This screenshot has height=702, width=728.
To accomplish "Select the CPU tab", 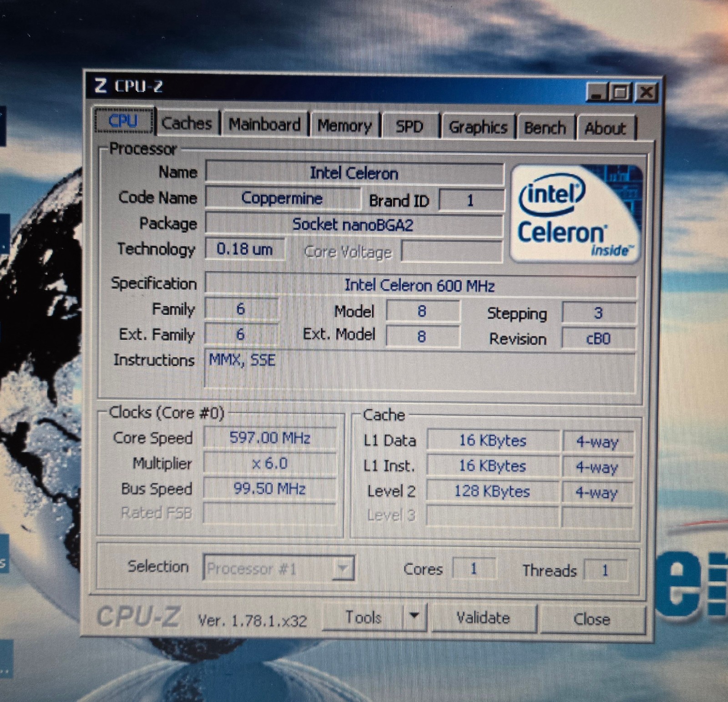I will pyautogui.click(x=123, y=121).
